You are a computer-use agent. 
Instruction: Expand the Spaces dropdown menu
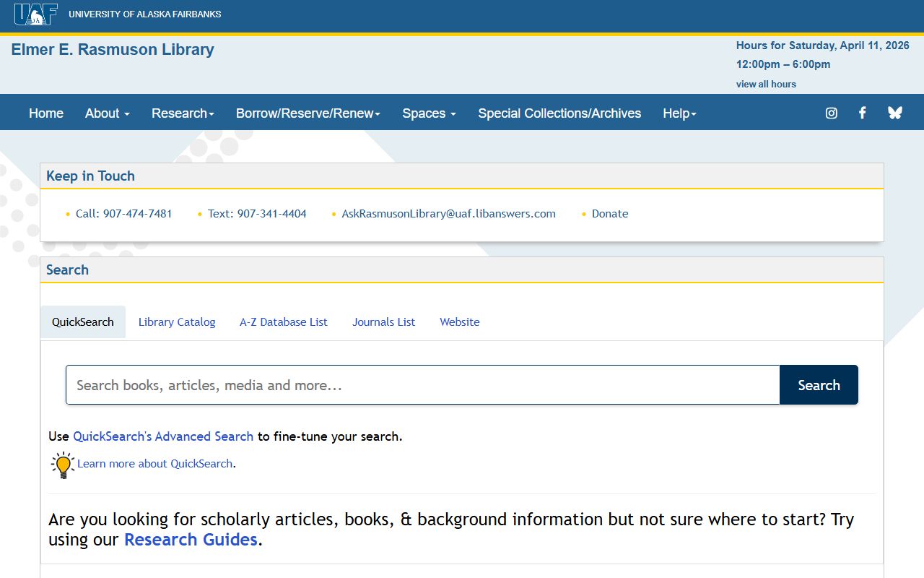click(x=430, y=113)
